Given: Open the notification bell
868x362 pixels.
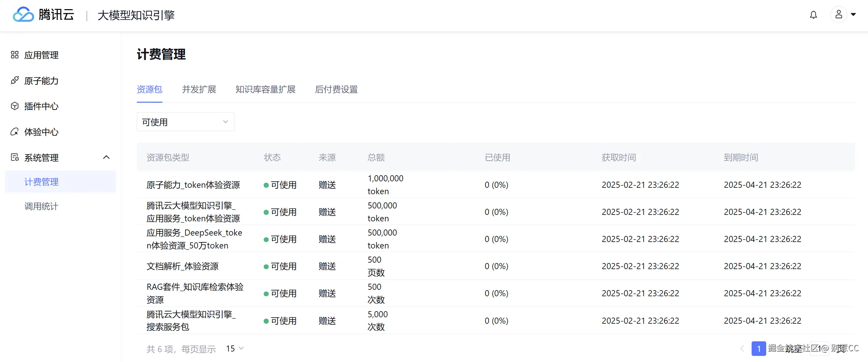Looking at the screenshot, I should [813, 15].
